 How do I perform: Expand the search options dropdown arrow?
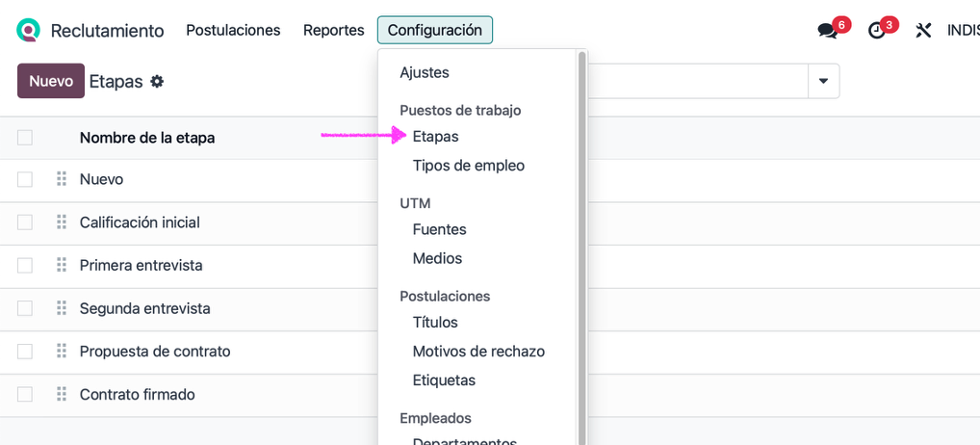point(823,82)
